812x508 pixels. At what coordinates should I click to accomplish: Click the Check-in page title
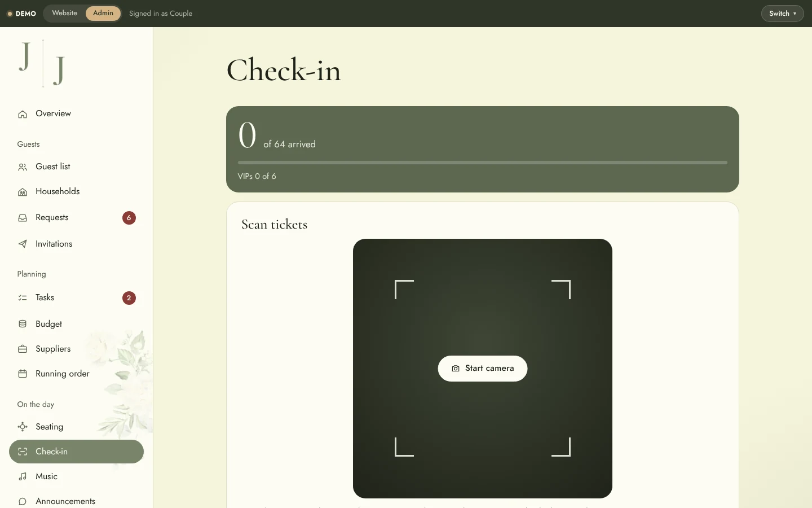(x=284, y=71)
